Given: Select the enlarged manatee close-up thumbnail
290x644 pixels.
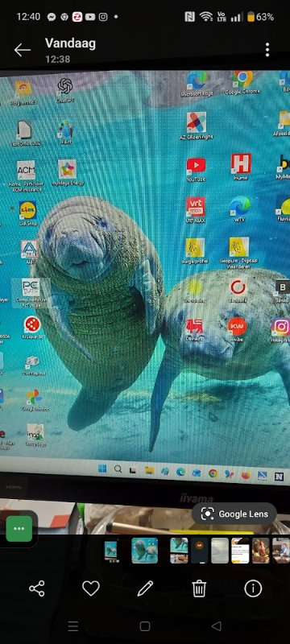Looking at the screenshot, I should 144,551.
